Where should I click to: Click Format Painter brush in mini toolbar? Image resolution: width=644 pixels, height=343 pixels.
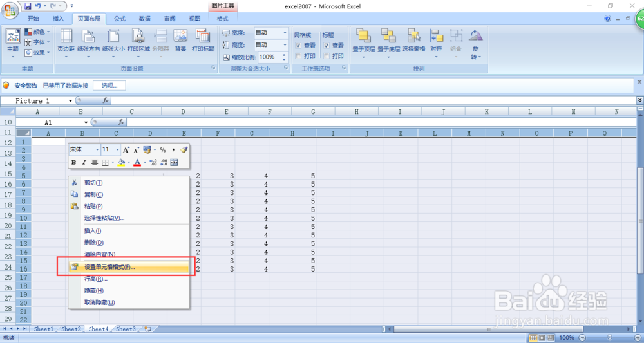tap(184, 150)
